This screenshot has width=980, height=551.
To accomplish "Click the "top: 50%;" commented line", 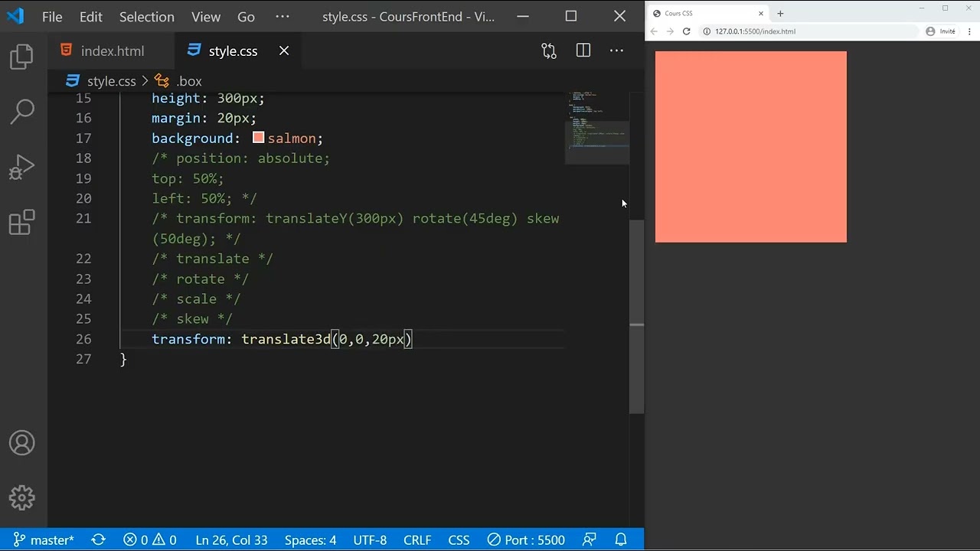I will (188, 178).
